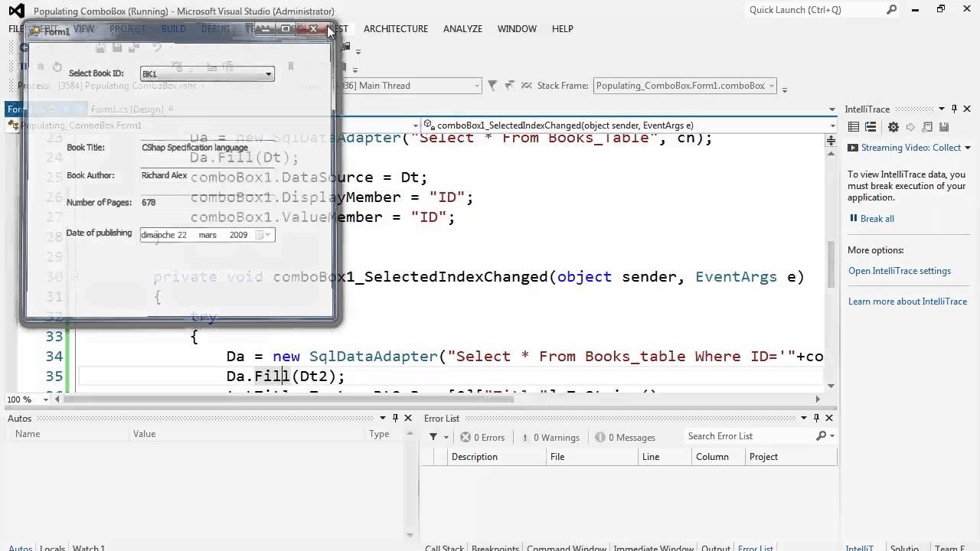The image size is (980, 551).
Task: Switch to the Immediate Window tab
Action: tap(653, 547)
